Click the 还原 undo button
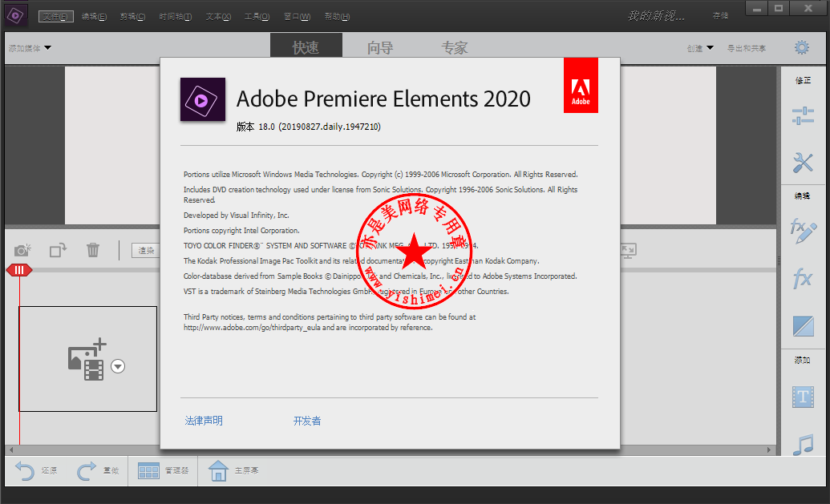 (36, 470)
